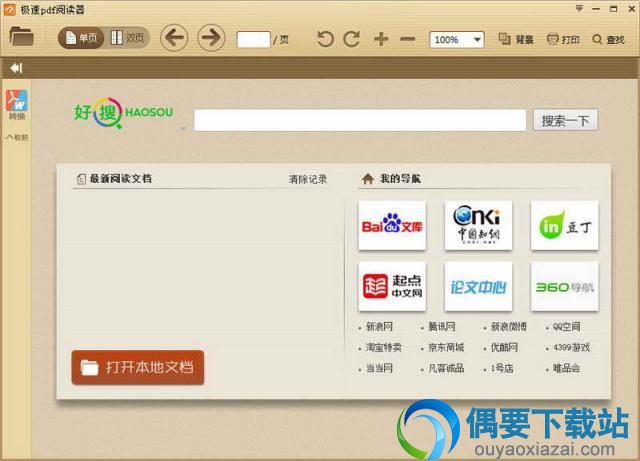This screenshot has width=640, height=461.
Task: Minimize the PDF reader window
Action: coord(596,9)
